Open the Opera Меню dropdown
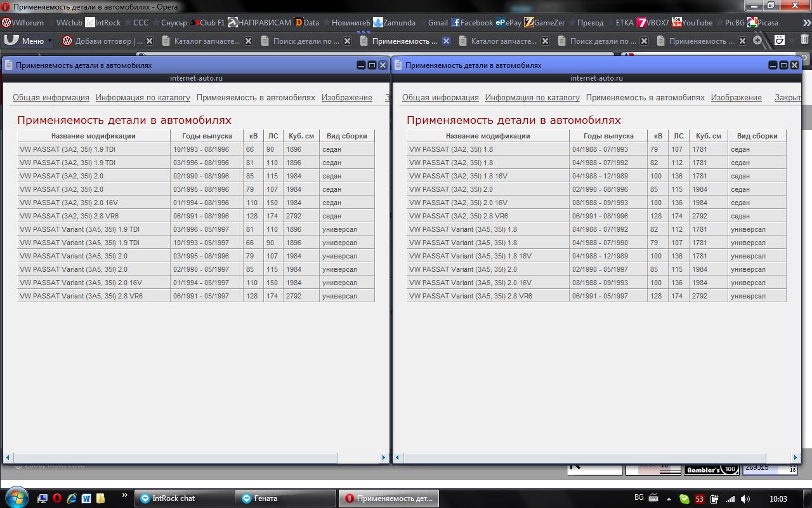812x508 pixels. [29, 41]
